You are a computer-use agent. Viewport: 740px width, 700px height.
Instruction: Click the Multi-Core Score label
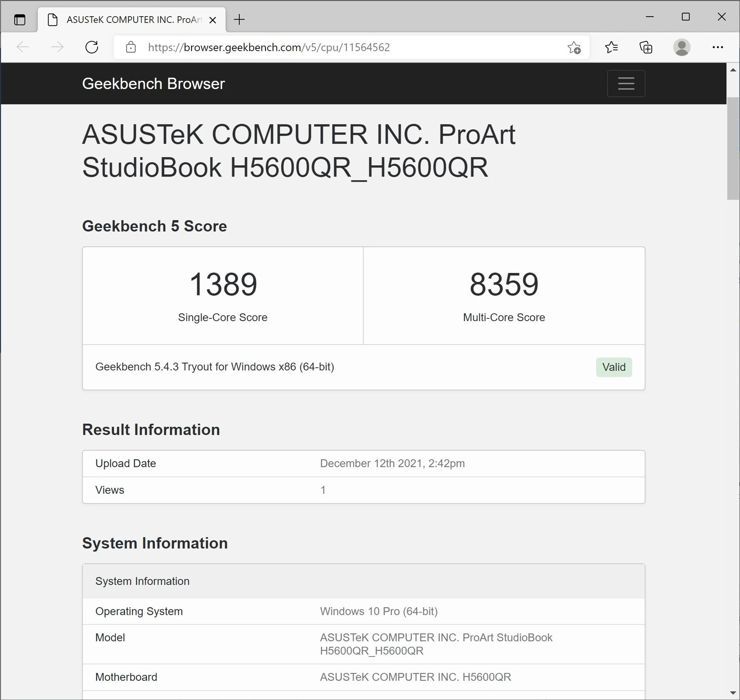click(504, 317)
